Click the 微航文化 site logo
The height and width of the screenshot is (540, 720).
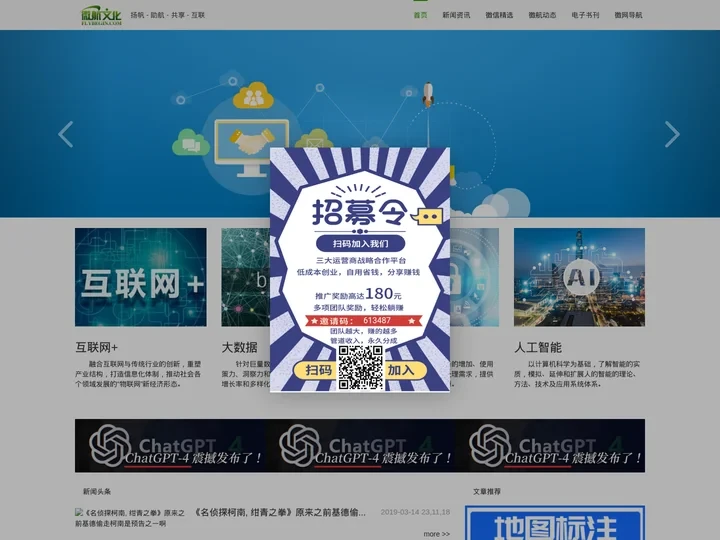pos(101,15)
